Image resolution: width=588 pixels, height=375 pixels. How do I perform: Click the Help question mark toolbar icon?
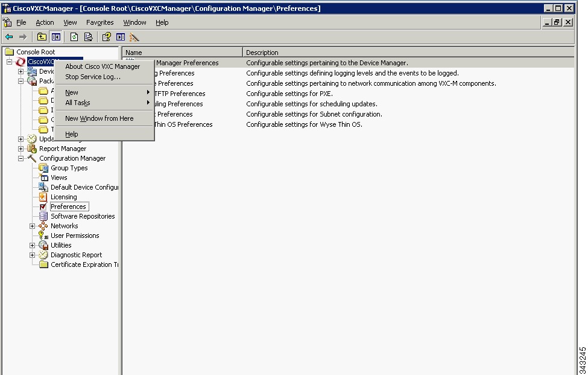[x=107, y=37]
